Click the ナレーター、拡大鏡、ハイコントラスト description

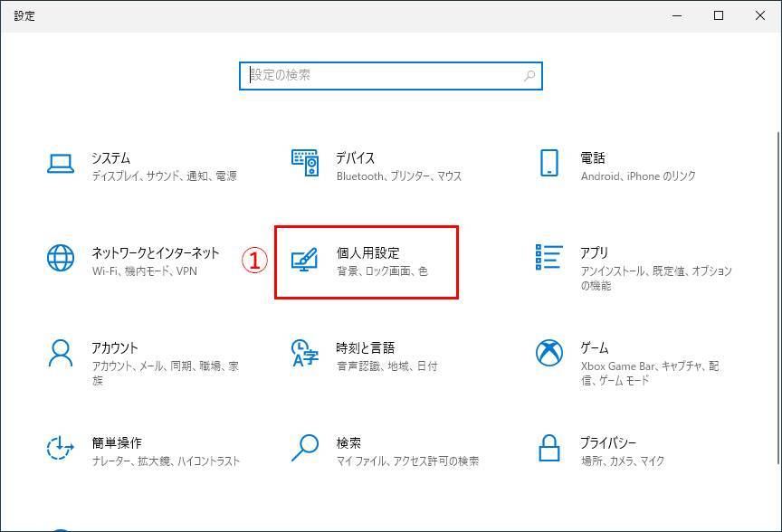(166, 461)
